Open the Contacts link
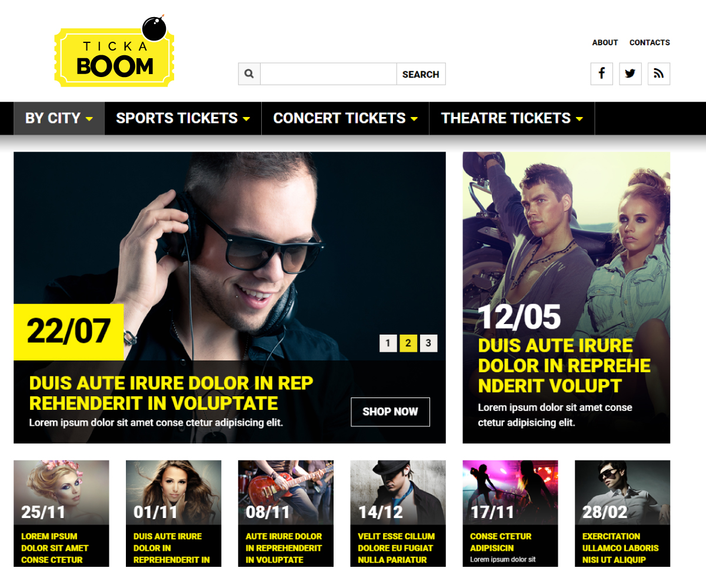 650,42
